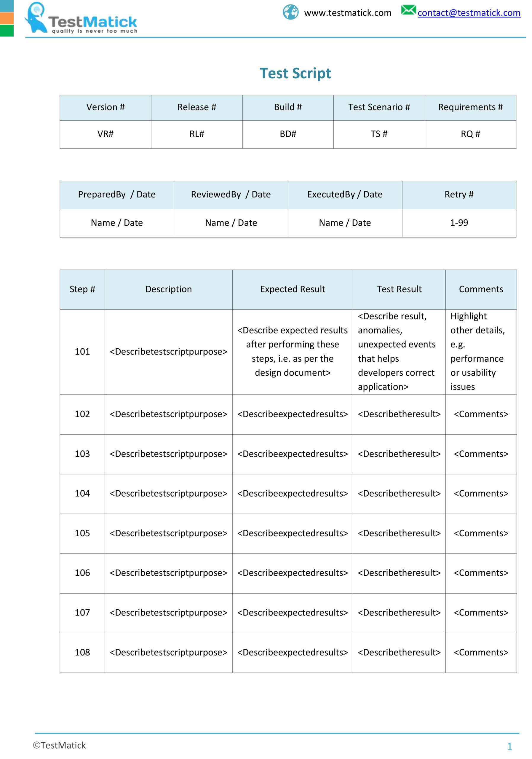Select the Retry # header cell
Screen dimensions: 532x759
tap(459, 195)
